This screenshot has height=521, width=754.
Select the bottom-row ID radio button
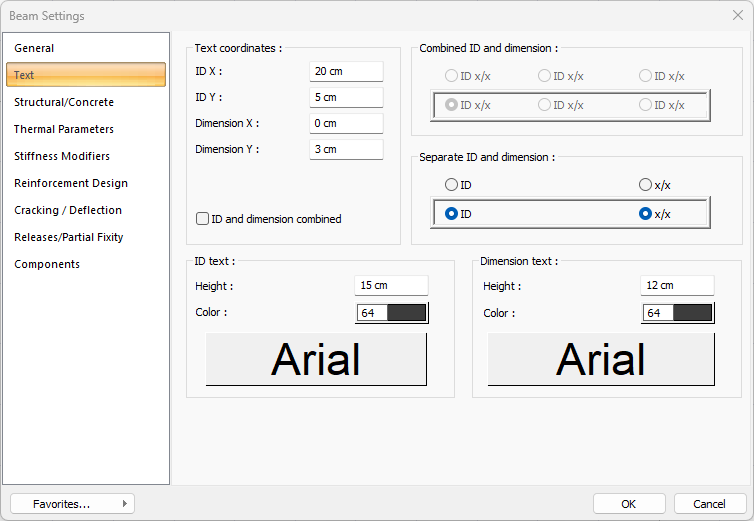coord(452,214)
